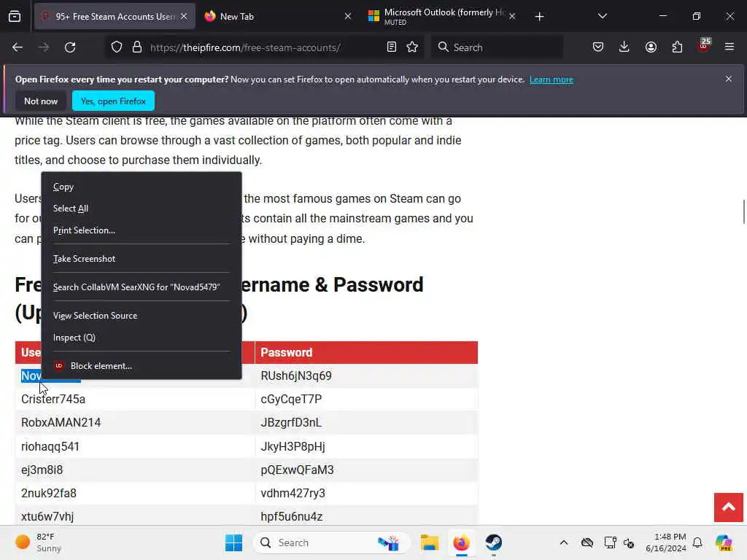The height and width of the screenshot is (560, 747).
Task: Click the taskbar Search box
Action: (x=332, y=542)
